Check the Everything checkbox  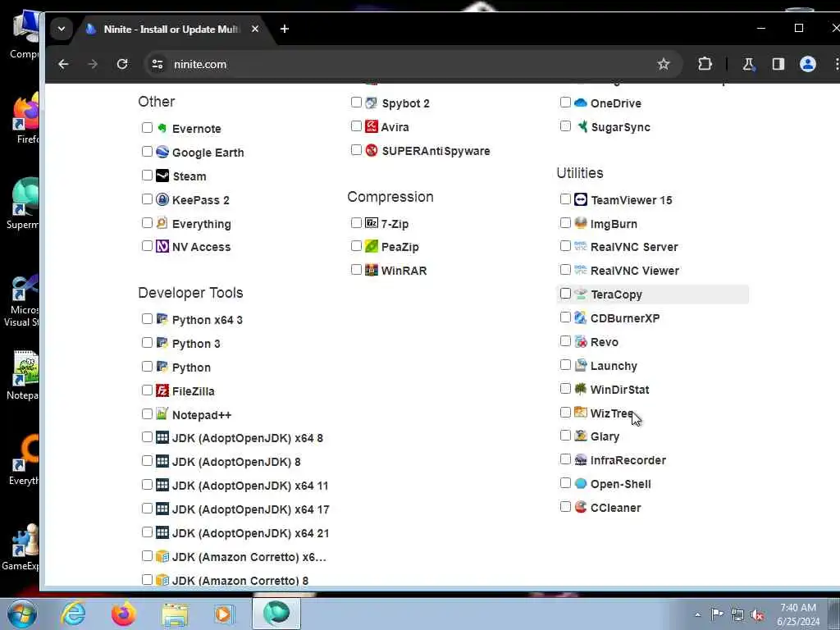tap(147, 222)
